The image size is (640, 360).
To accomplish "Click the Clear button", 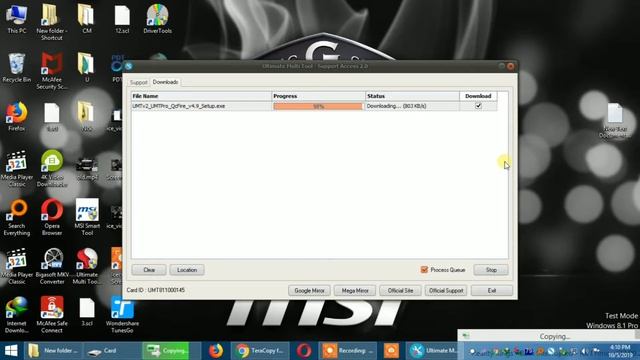I will pos(149,270).
